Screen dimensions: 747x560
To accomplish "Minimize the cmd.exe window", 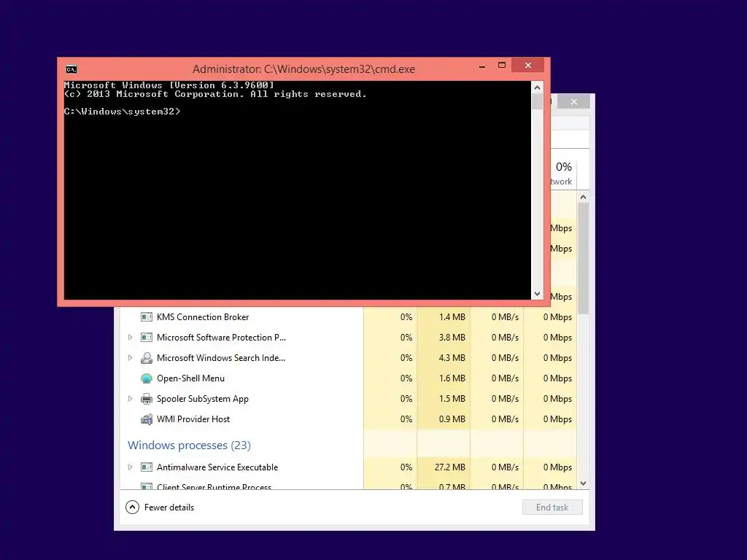I will point(482,66).
